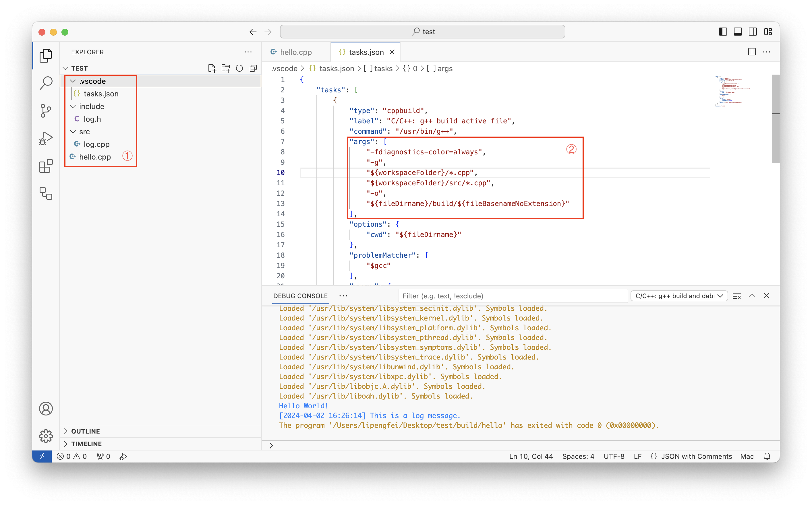Go forward using the right arrow
The width and height of the screenshot is (812, 505).
click(268, 32)
